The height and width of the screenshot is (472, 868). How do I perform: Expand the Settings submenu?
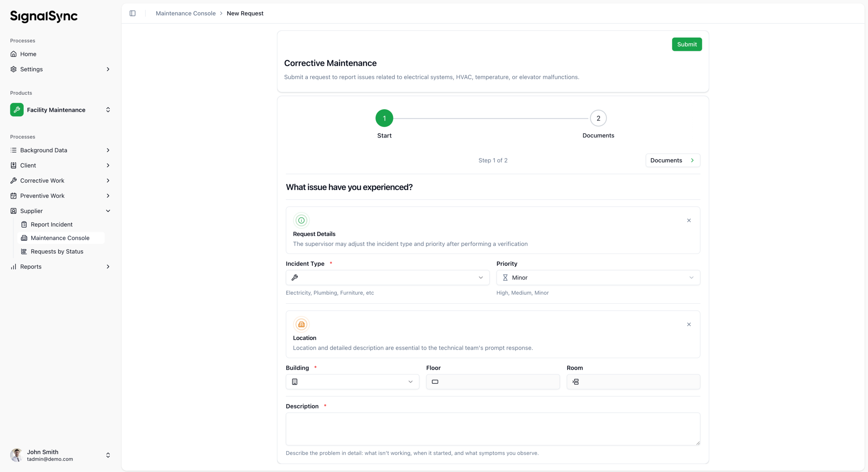(x=108, y=69)
